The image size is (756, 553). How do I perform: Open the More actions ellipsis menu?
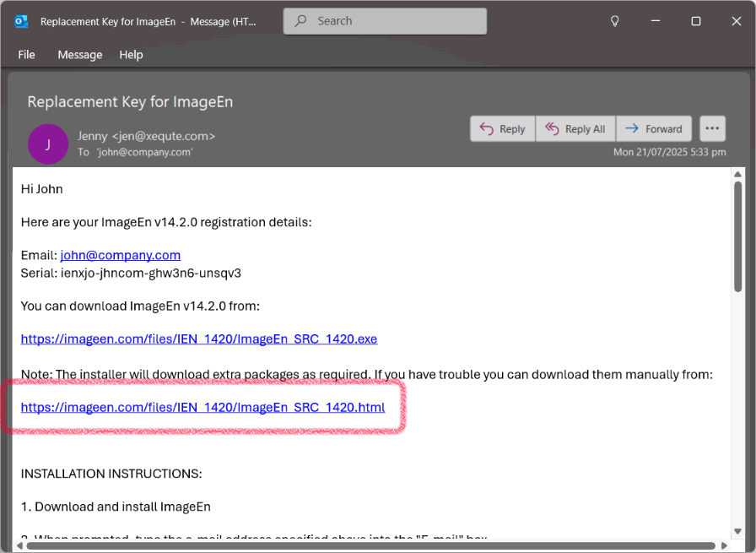pos(713,129)
